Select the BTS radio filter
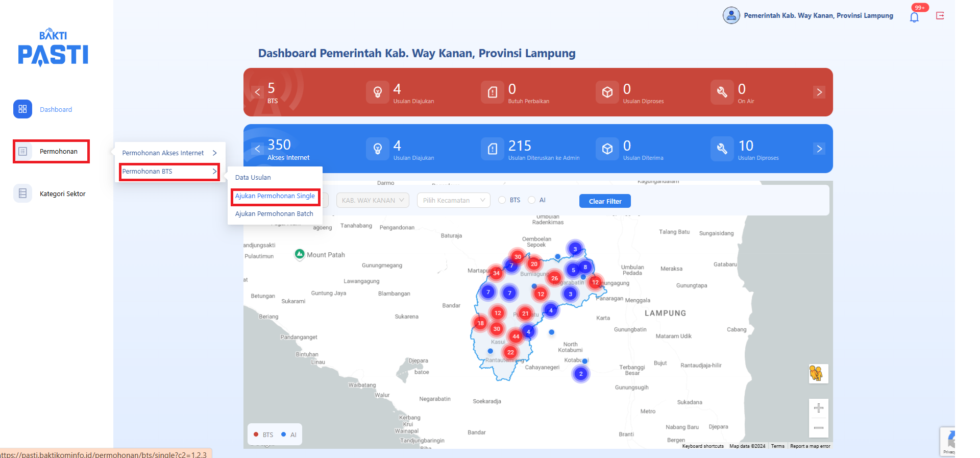 click(502, 200)
